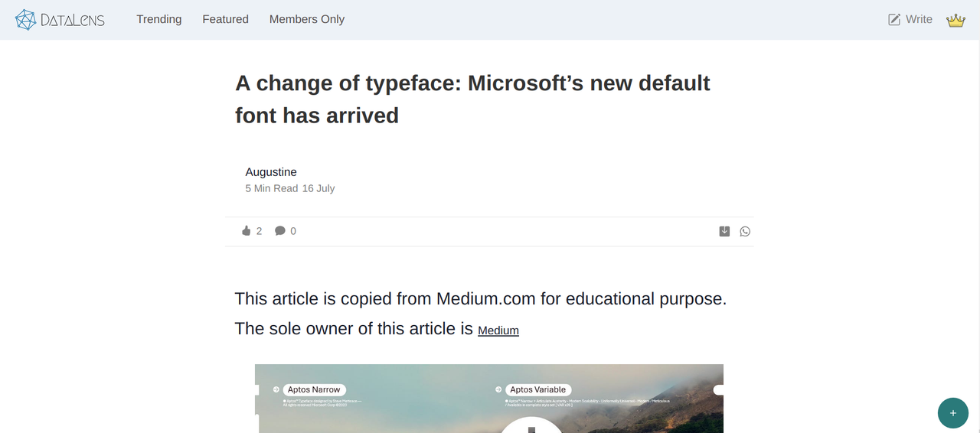Open author Augustine's profile
This screenshot has height=433, width=980.
pyautogui.click(x=271, y=172)
